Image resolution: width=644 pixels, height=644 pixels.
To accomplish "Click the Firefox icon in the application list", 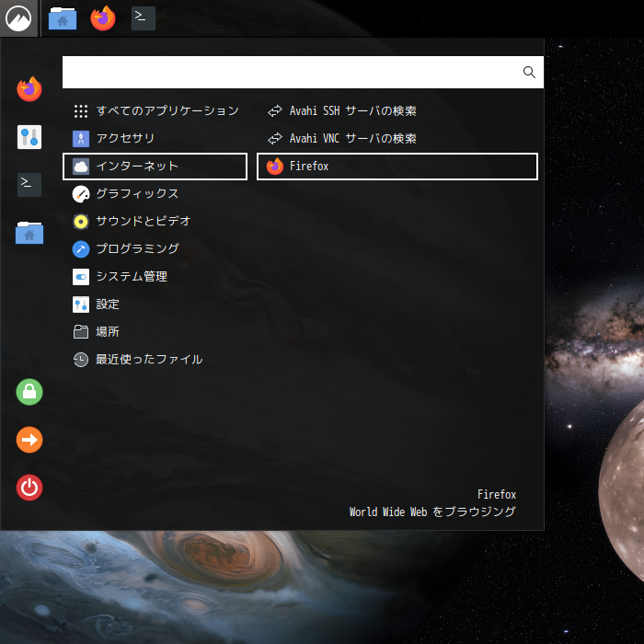I will click(275, 167).
